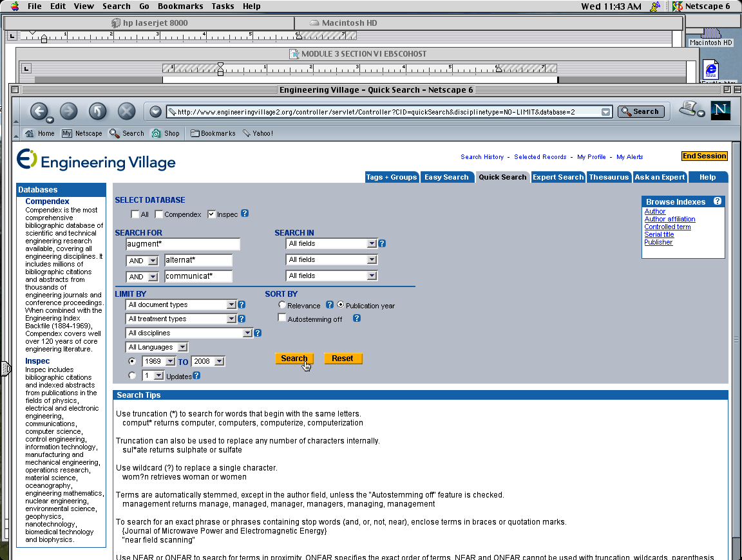Image resolution: width=742 pixels, height=560 pixels.
Task: Expand the All treatment types dropdown
Action: [181, 319]
